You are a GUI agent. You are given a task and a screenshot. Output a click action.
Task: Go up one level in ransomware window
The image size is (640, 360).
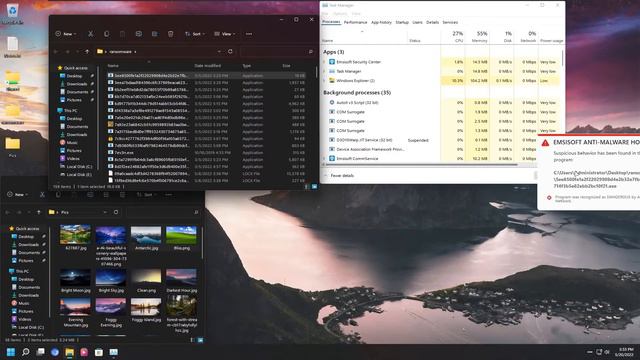click(x=87, y=51)
